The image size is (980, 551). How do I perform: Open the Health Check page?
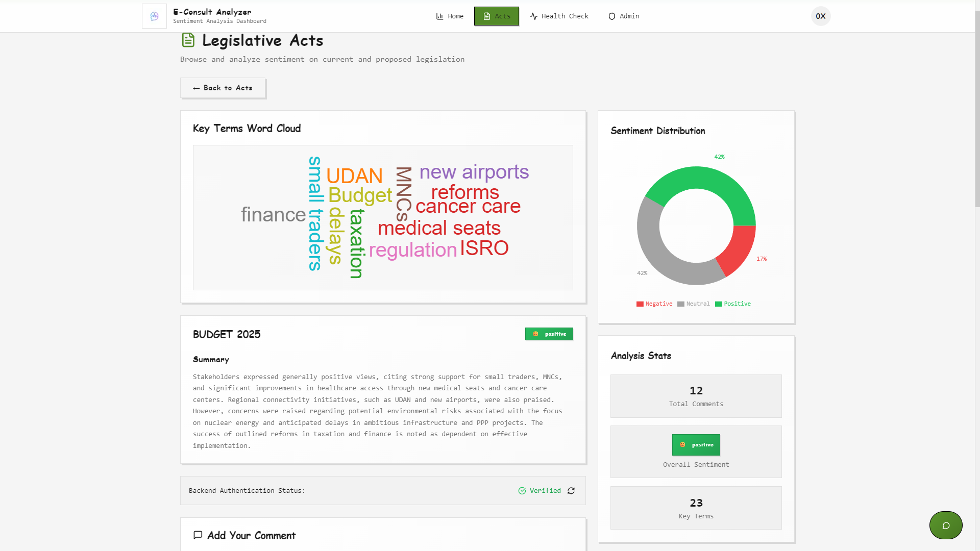[559, 16]
